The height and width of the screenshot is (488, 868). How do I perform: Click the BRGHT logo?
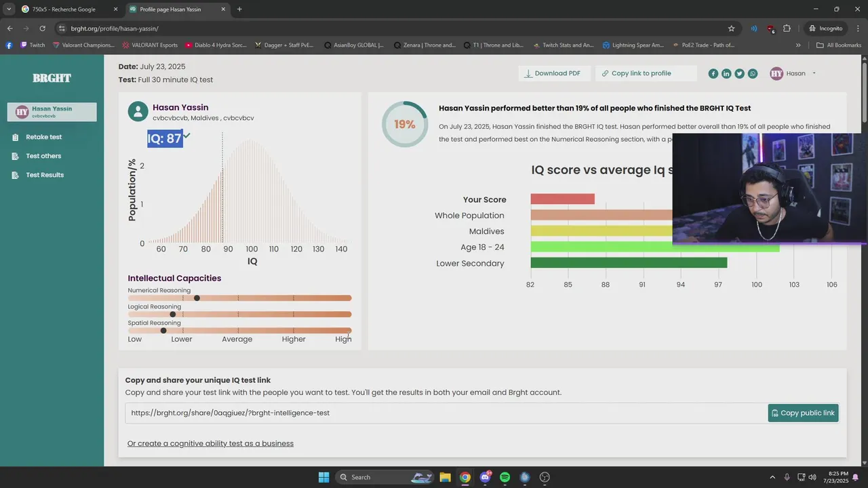(52, 78)
